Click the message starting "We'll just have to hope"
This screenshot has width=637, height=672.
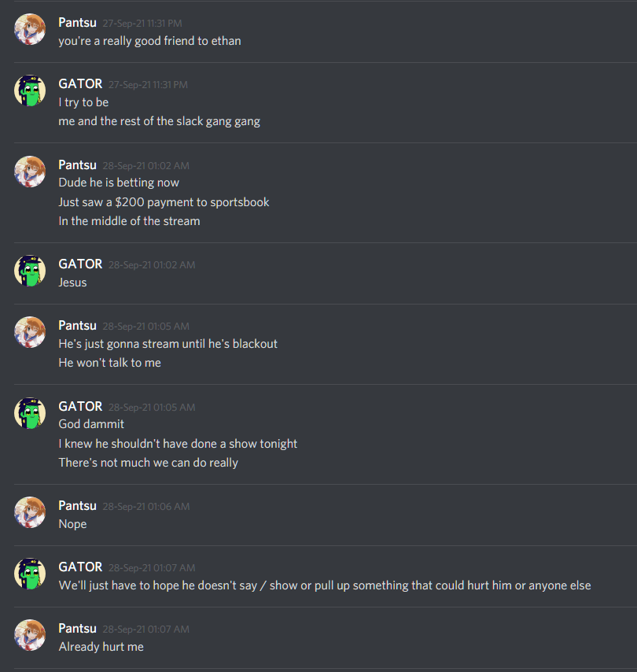[x=325, y=585]
